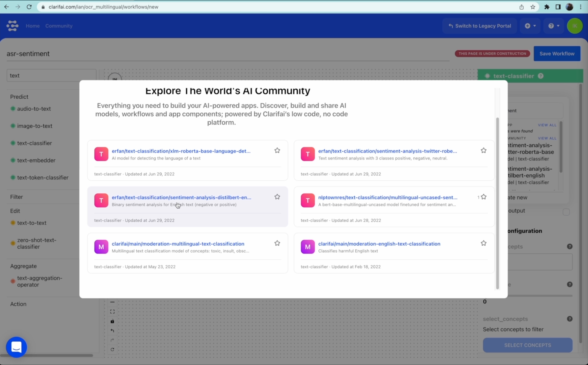
Task: Toggle the output checkbox in right panel
Action: pos(566,212)
